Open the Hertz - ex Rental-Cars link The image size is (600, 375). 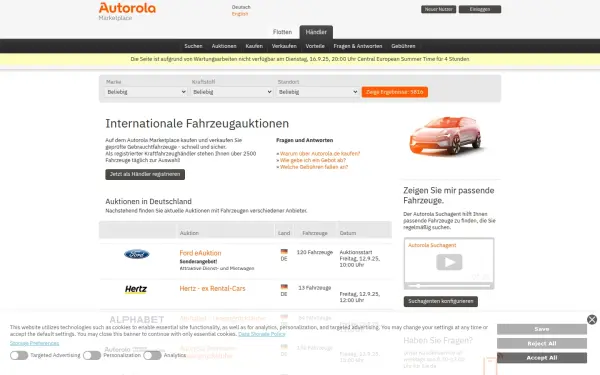click(x=212, y=289)
